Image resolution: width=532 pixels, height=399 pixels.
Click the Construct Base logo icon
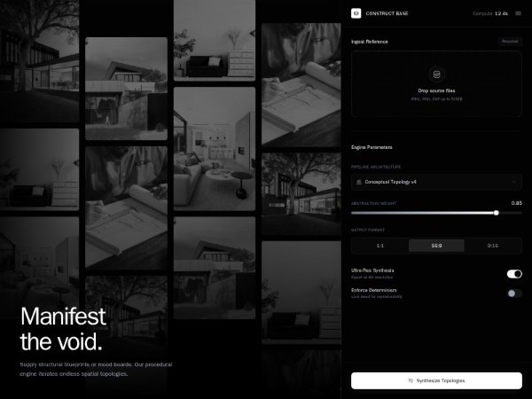point(356,13)
